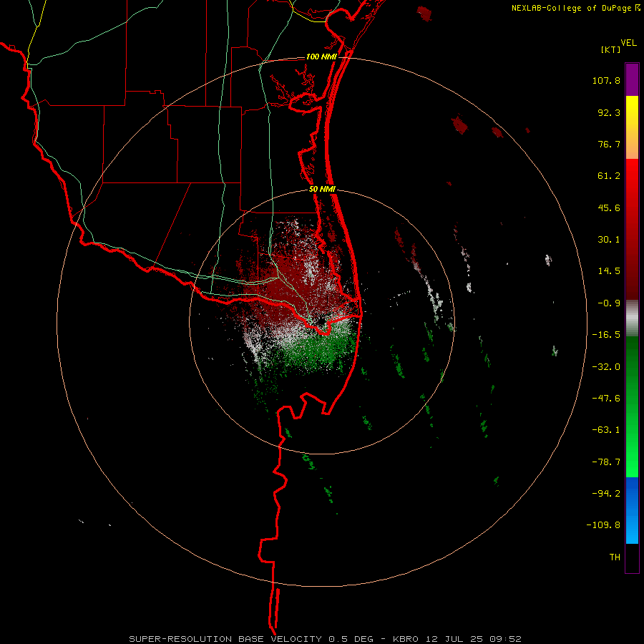Click the -63.1 velocity scale value
Viewport: 644px width, 644px height.
606,430
